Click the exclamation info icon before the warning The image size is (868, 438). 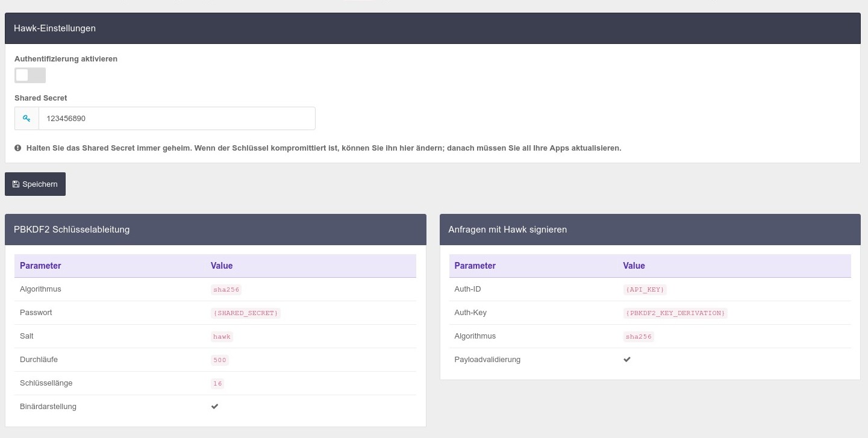(x=18, y=148)
